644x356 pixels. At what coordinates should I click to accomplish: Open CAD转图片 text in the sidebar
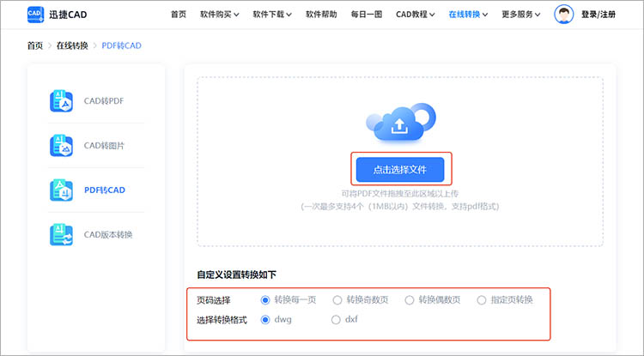[x=104, y=146]
